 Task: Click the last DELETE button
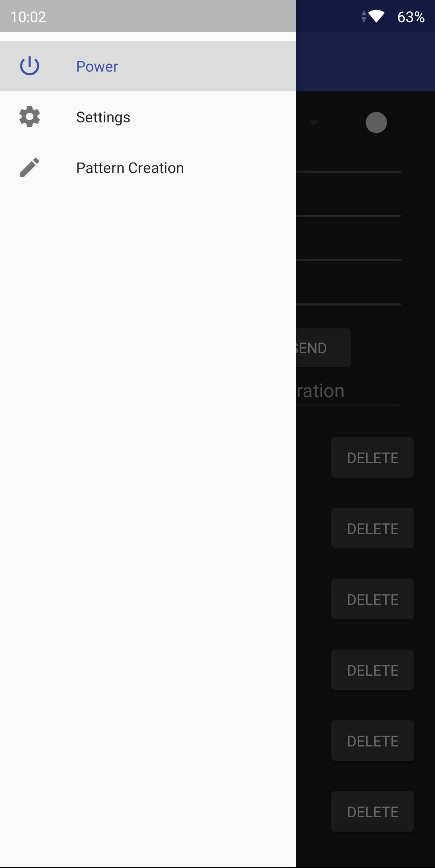373,812
